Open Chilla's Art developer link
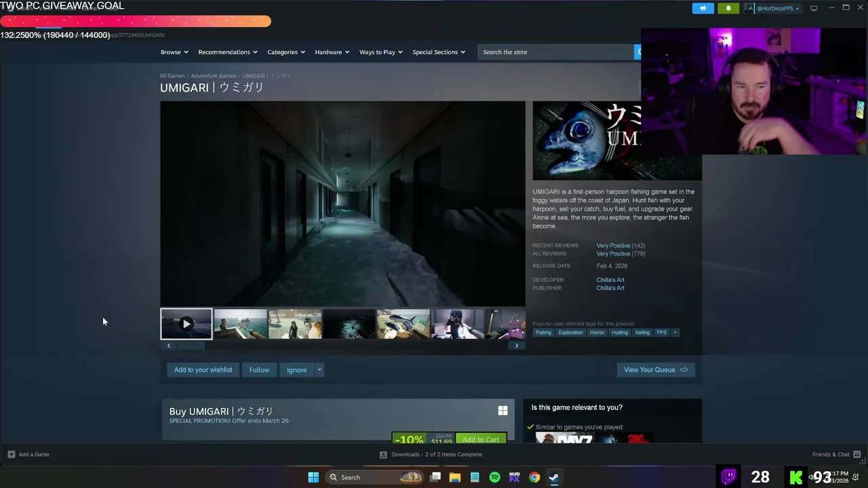This screenshot has height=488, width=868. pyautogui.click(x=610, y=280)
